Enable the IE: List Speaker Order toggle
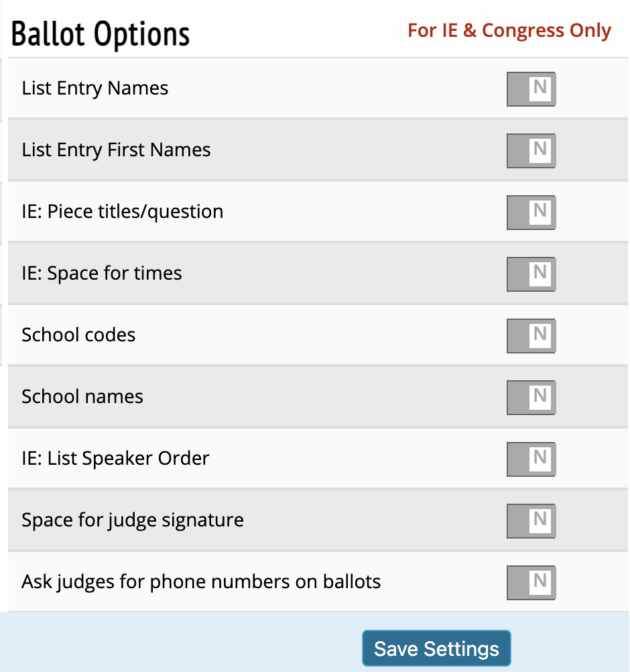The image size is (630, 672). (x=531, y=459)
